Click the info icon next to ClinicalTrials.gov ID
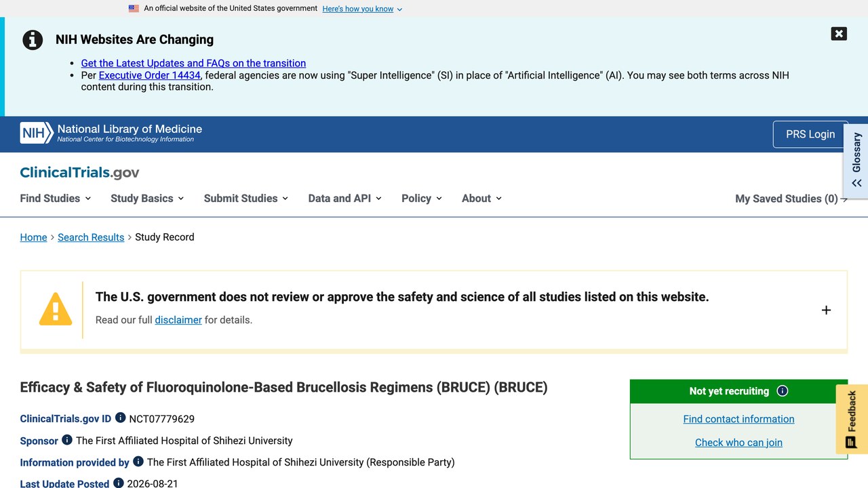This screenshot has width=868, height=488. pos(121,418)
